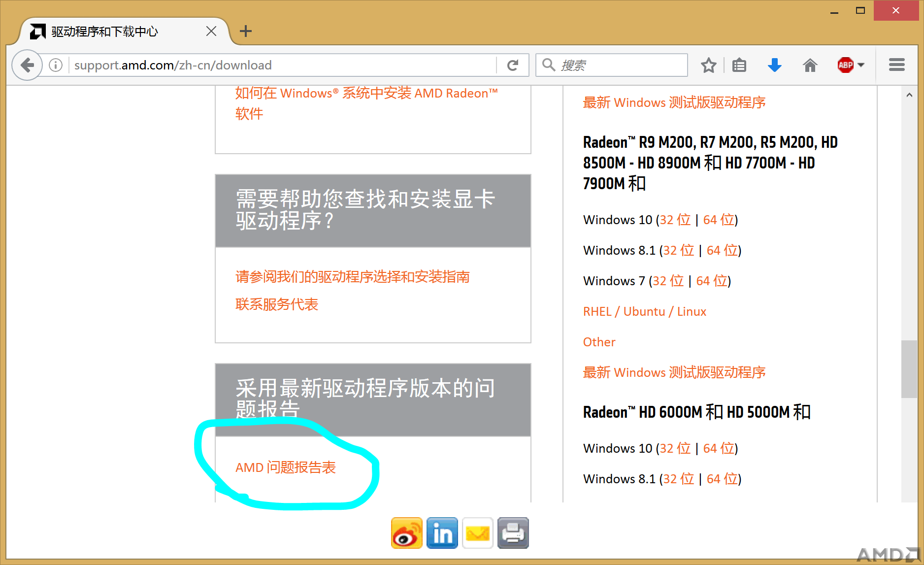Select Windows 10 64 位 under R9 M200
The height and width of the screenshot is (565, 924).
[719, 220]
